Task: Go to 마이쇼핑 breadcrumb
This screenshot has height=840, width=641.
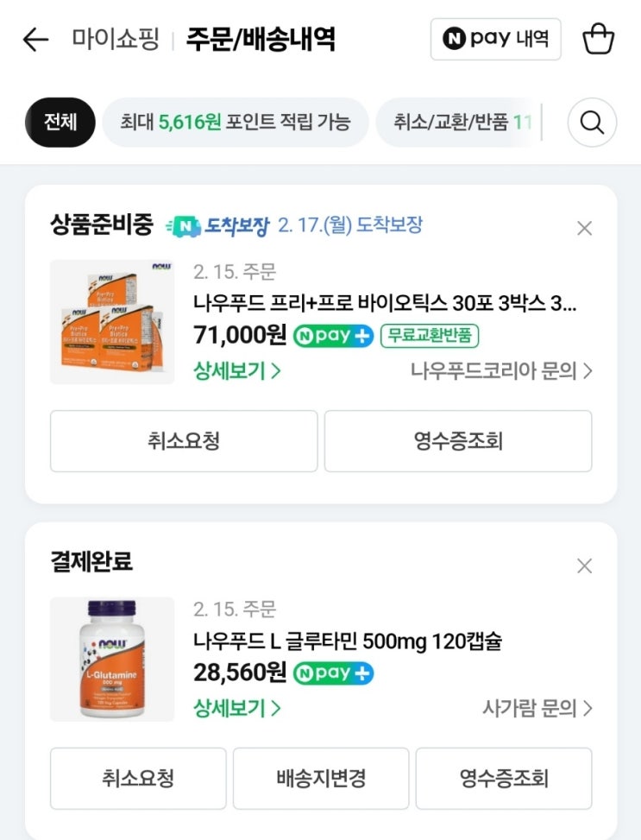Action: [x=116, y=40]
